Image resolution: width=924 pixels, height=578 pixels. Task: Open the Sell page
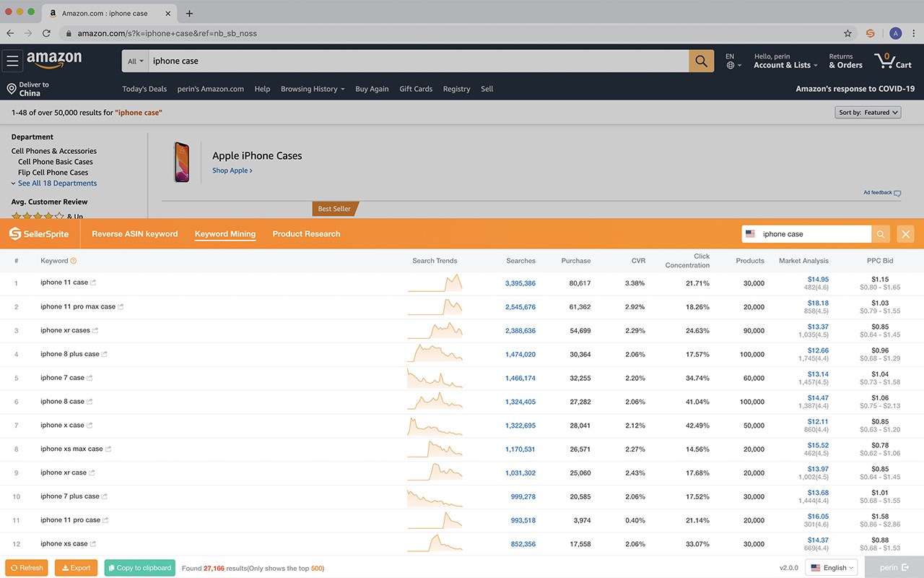(487, 89)
